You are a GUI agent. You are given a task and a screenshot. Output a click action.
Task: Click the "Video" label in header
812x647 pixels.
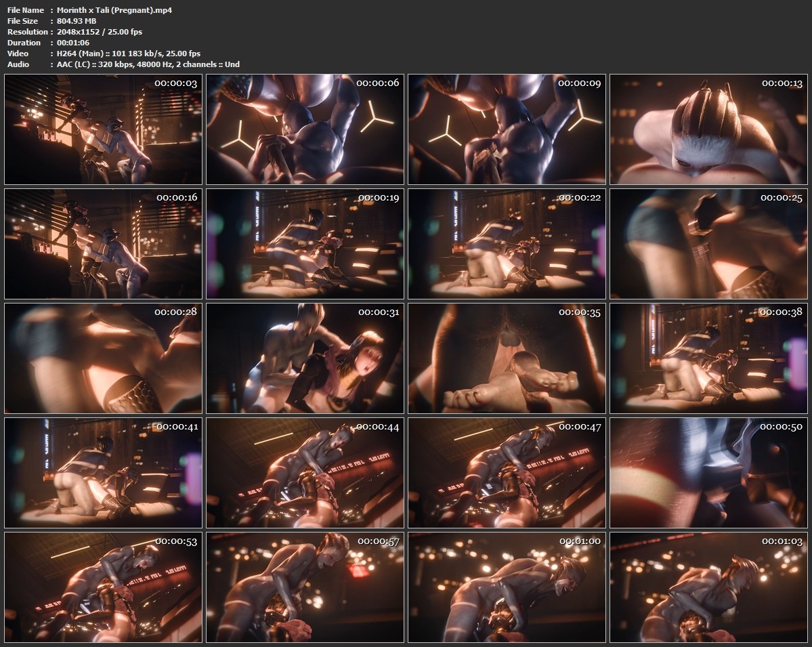[18, 54]
